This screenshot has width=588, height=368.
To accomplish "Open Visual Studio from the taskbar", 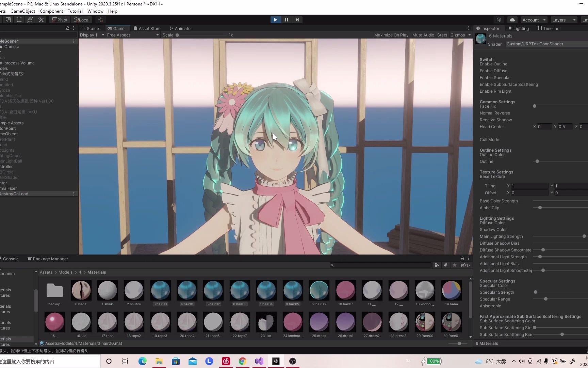I will [259, 361].
